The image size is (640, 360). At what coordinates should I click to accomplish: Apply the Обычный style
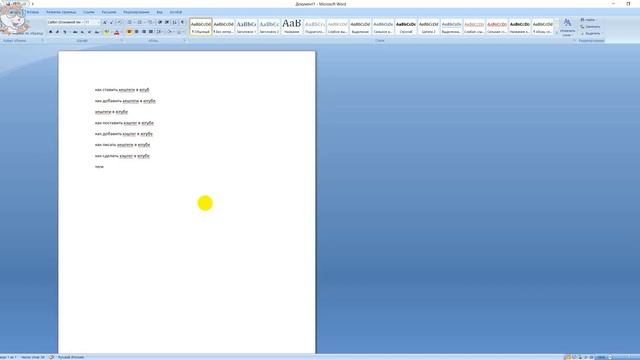coord(201,27)
